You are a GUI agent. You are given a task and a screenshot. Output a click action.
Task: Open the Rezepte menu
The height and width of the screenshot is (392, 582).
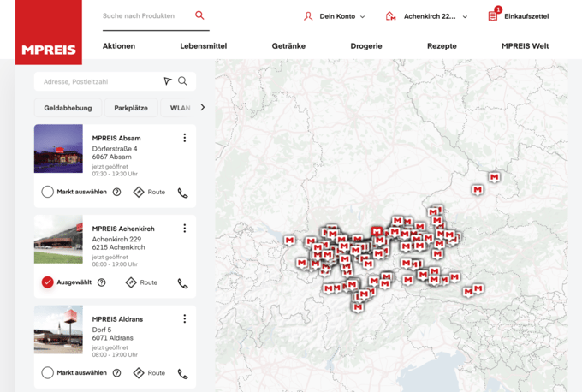click(x=442, y=46)
